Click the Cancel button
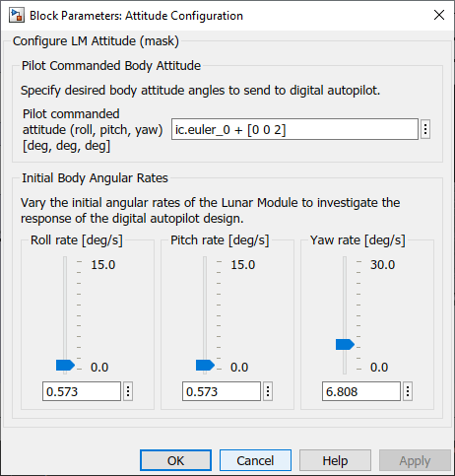This screenshot has width=455, height=476. coord(255,460)
